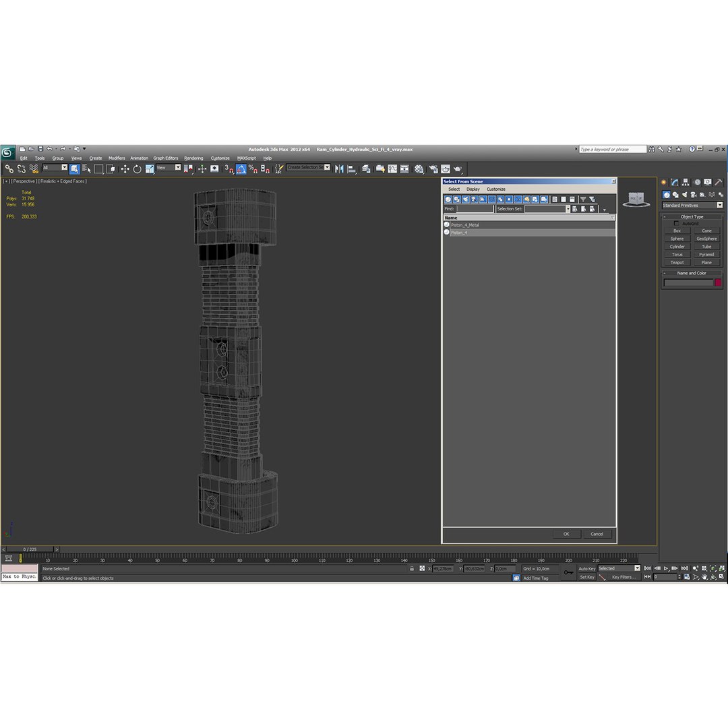Toggle Display Shapes filter in Select From Scene
Image resolution: width=728 pixels, height=728 pixels.
pos(457,199)
